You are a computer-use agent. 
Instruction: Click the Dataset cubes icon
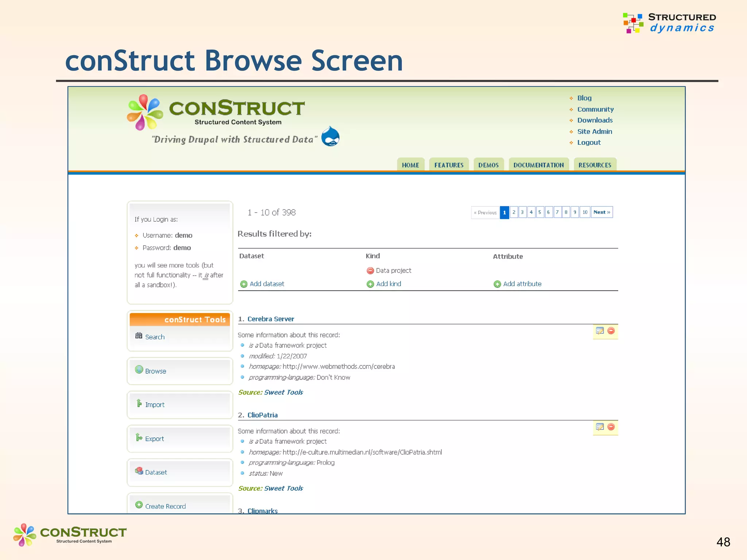point(139,471)
